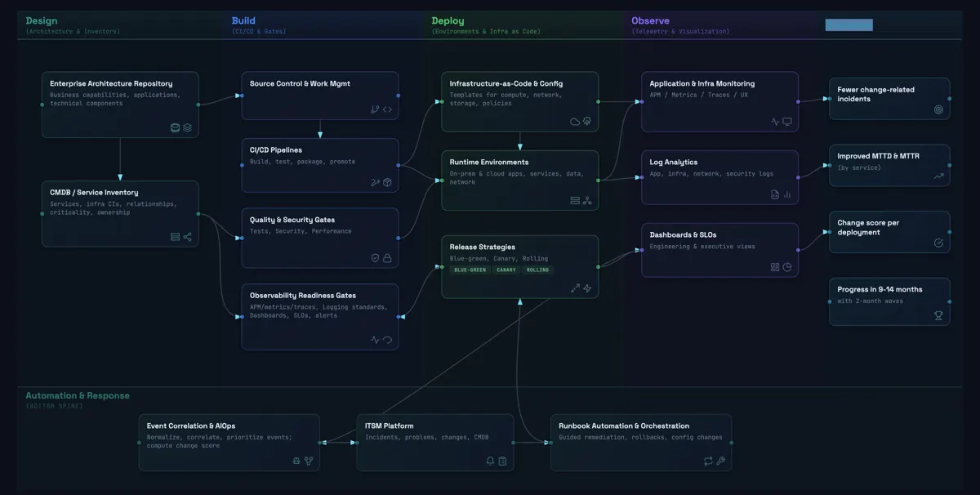Click the pie chart icon in Dashboards & SLOs
Viewport: 980px width, 495px height.
[x=787, y=267]
